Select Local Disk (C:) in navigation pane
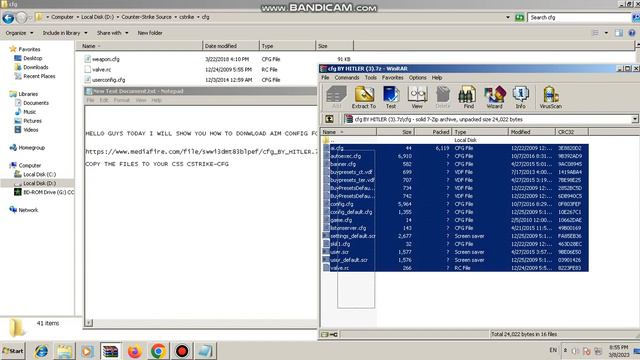Viewport: 640px width, 360px height. [39, 174]
